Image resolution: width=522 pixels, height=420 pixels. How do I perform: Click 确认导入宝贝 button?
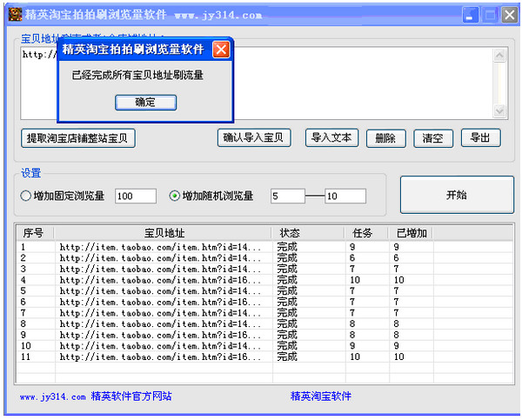[x=254, y=137]
